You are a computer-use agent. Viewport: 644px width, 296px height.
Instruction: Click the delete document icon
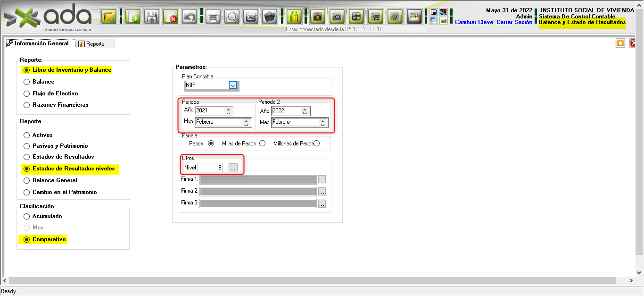pos(171,17)
